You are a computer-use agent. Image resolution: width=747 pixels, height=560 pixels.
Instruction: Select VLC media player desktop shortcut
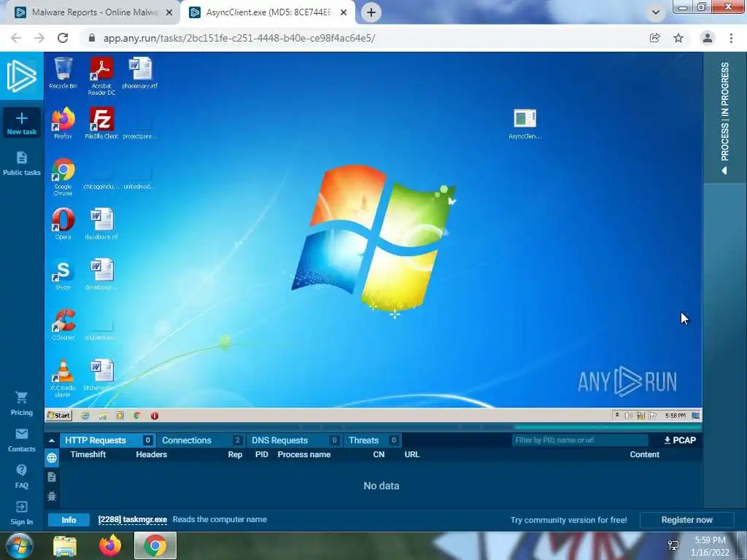(x=63, y=378)
